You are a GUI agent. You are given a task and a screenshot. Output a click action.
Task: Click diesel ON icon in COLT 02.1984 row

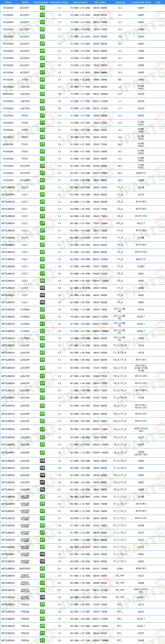pyautogui.click(x=42, y=288)
